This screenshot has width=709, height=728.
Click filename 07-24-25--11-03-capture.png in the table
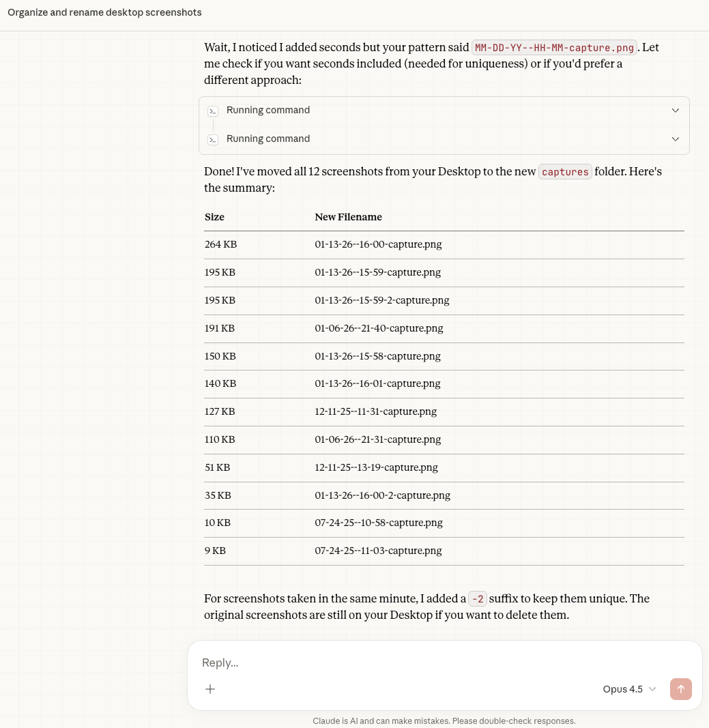pyautogui.click(x=378, y=551)
